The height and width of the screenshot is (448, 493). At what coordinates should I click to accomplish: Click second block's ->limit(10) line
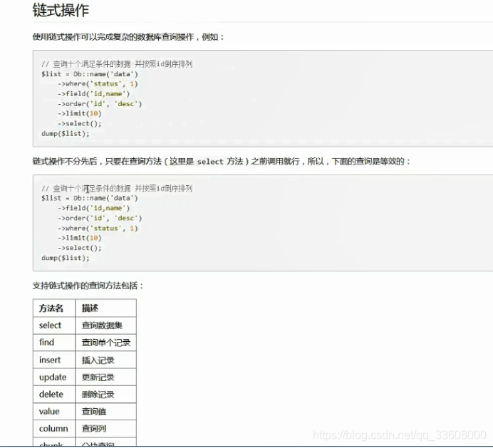[x=80, y=238]
